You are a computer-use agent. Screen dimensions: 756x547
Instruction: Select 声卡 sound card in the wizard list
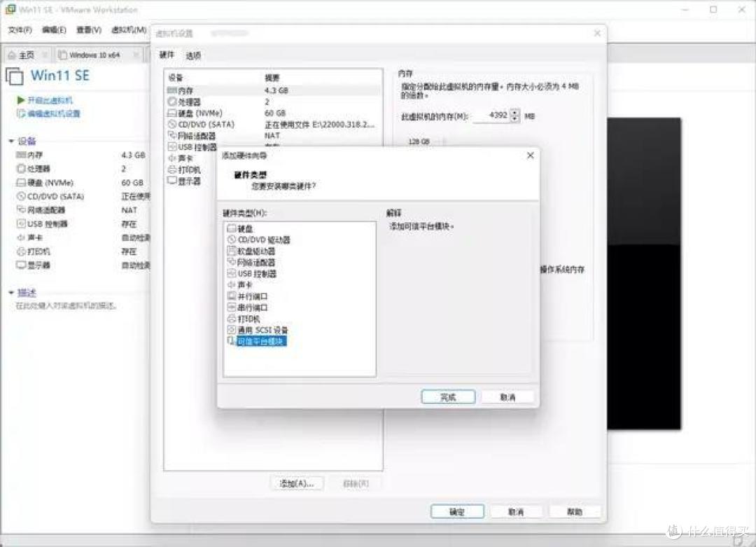click(240, 285)
